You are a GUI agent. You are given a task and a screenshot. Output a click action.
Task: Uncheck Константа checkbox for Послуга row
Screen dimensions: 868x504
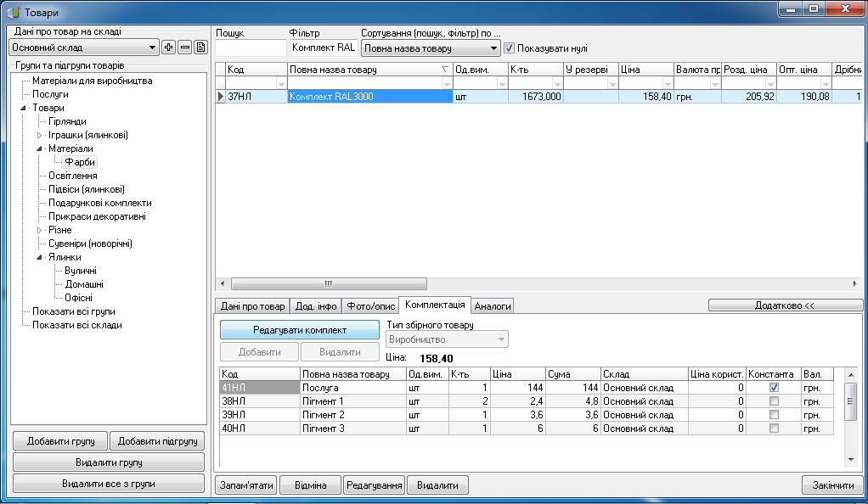pyautogui.click(x=774, y=388)
